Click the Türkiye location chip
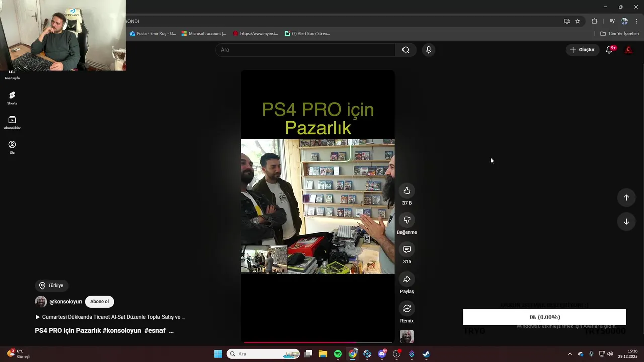The image size is (644, 362). click(x=51, y=285)
